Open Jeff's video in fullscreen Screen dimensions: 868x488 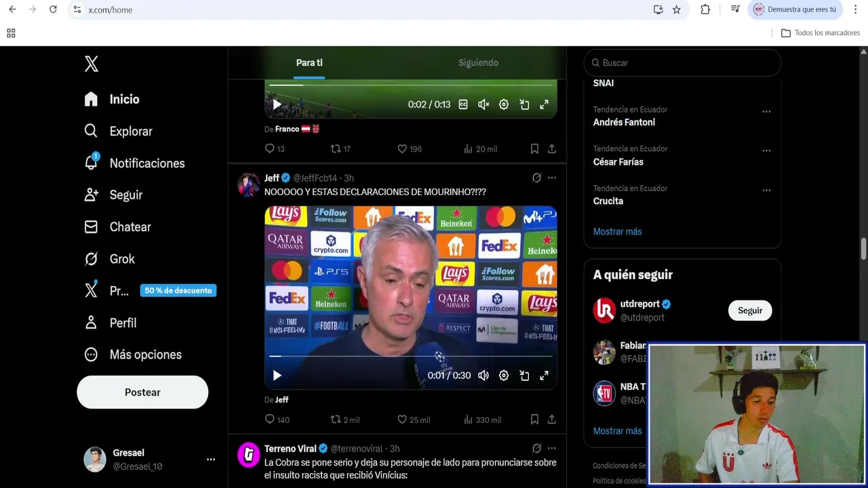tap(544, 375)
